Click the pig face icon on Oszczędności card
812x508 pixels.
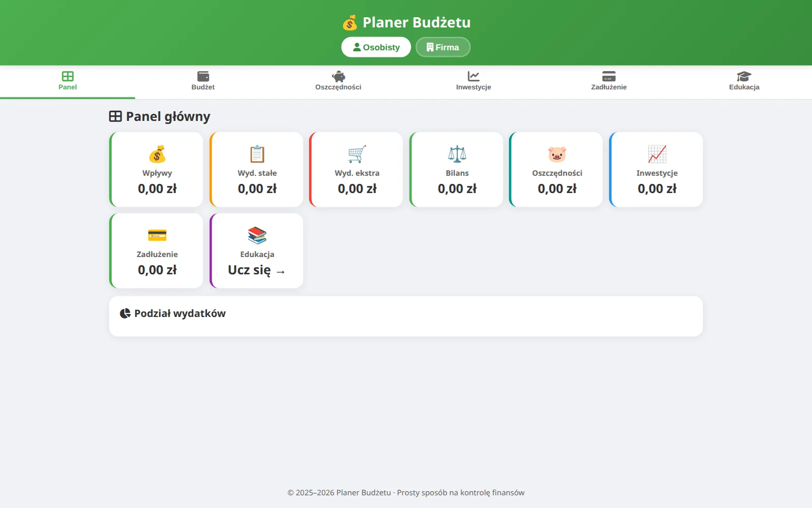557,154
